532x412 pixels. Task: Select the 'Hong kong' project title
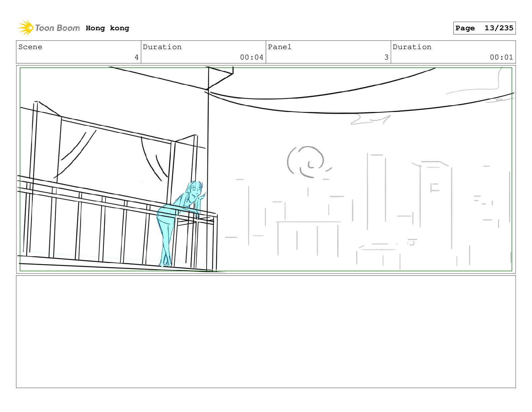pyautogui.click(x=107, y=28)
